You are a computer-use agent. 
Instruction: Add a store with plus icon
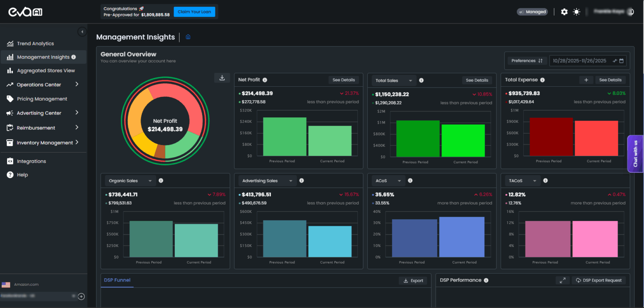[x=81, y=297]
